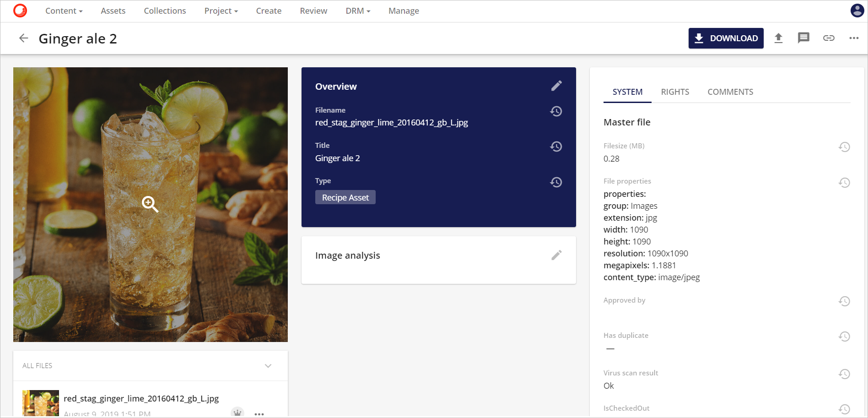The width and height of the screenshot is (868, 418).
Task: Open more options via the ellipsis icon
Action: 853,38
